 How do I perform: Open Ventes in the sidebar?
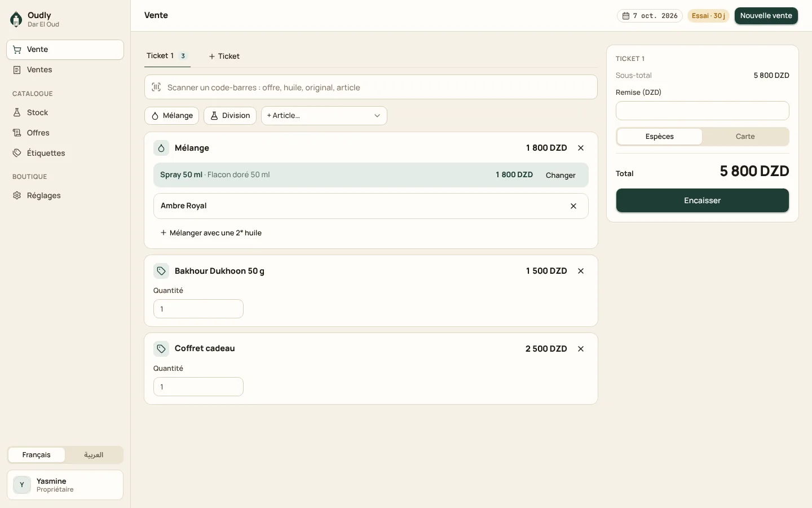point(65,70)
